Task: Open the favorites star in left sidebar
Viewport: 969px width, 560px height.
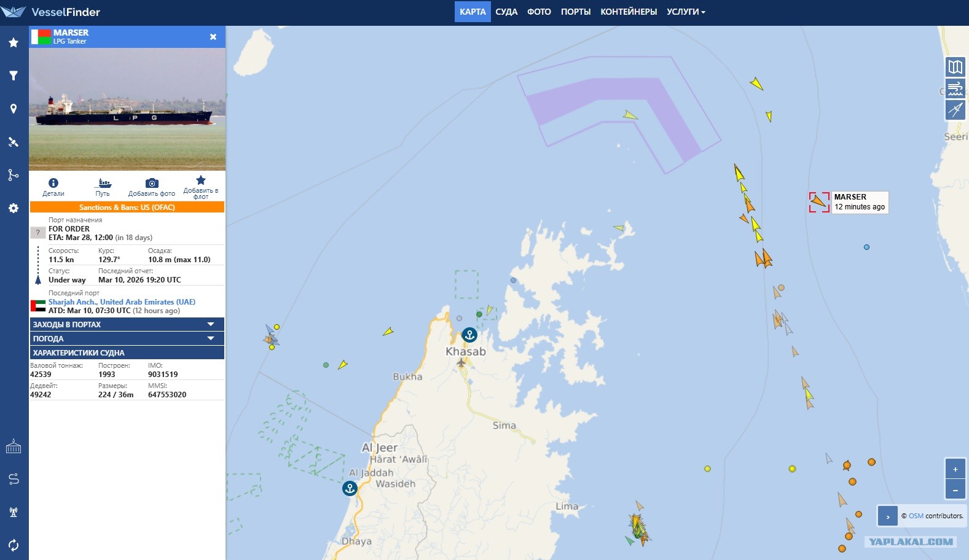Action: click(x=14, y=42)
